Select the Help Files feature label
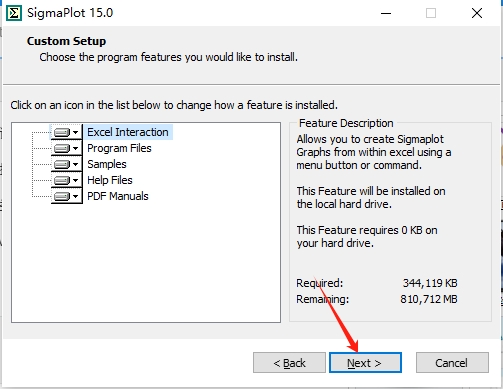503x389 pixels. pyautogui.click(x=110, y=180)
